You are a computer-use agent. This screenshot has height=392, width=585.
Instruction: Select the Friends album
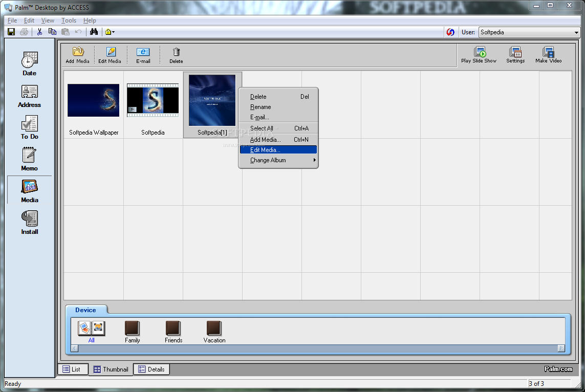tap(174, 332)
